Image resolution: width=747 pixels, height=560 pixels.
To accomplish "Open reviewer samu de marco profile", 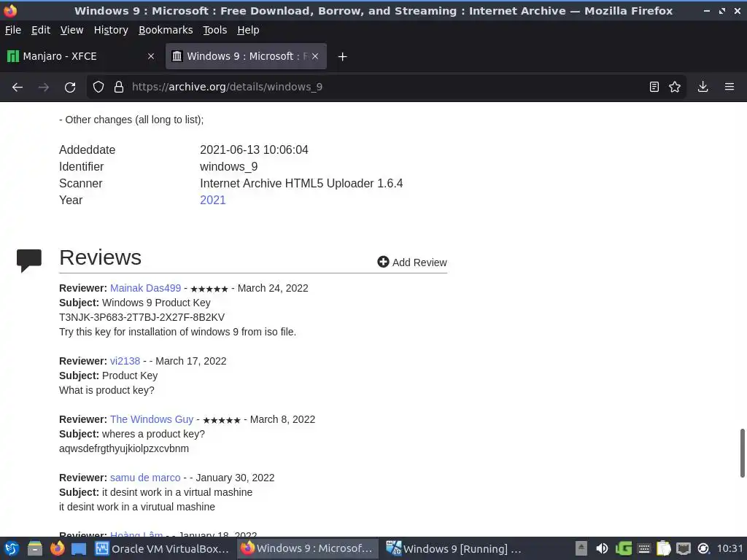I will tap(145, 478).
